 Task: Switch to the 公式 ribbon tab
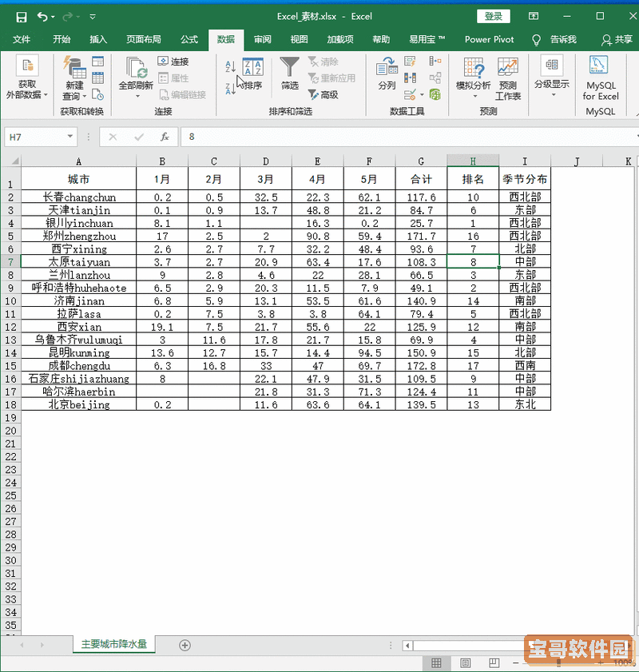pyautogui.click(x=189, y=39)
